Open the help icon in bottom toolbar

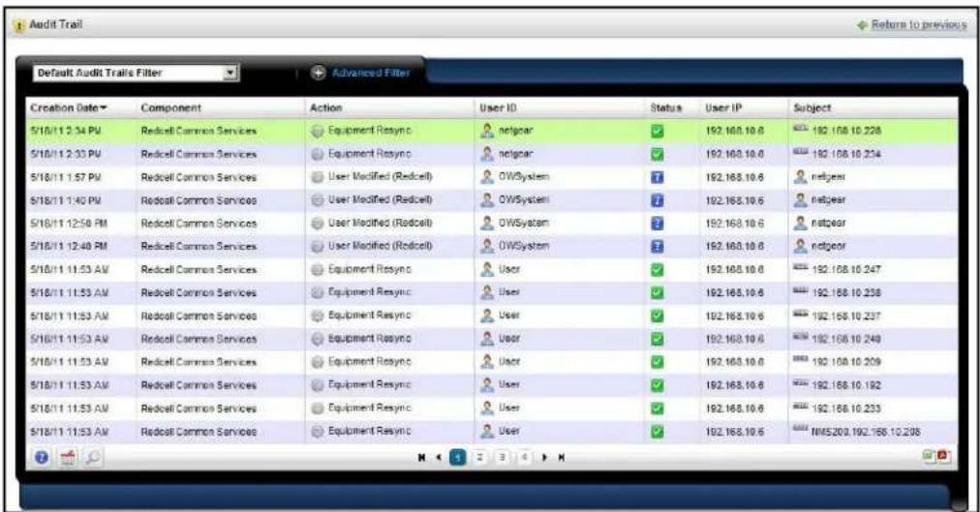pyautogui.click(x=42, y=458)
